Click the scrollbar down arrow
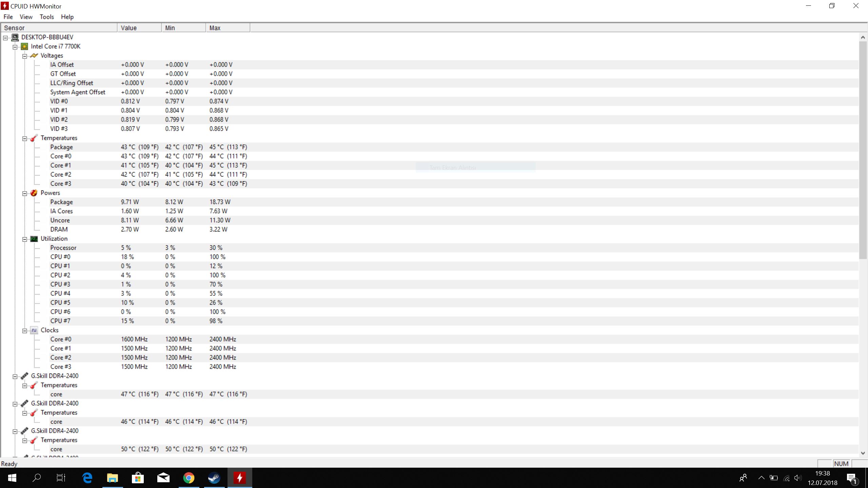The image size is (868, 488). [x=863, y=453]
